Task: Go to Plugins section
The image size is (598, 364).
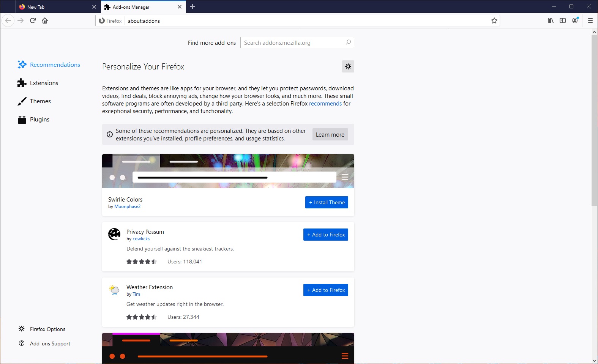Action: [39, 120]
